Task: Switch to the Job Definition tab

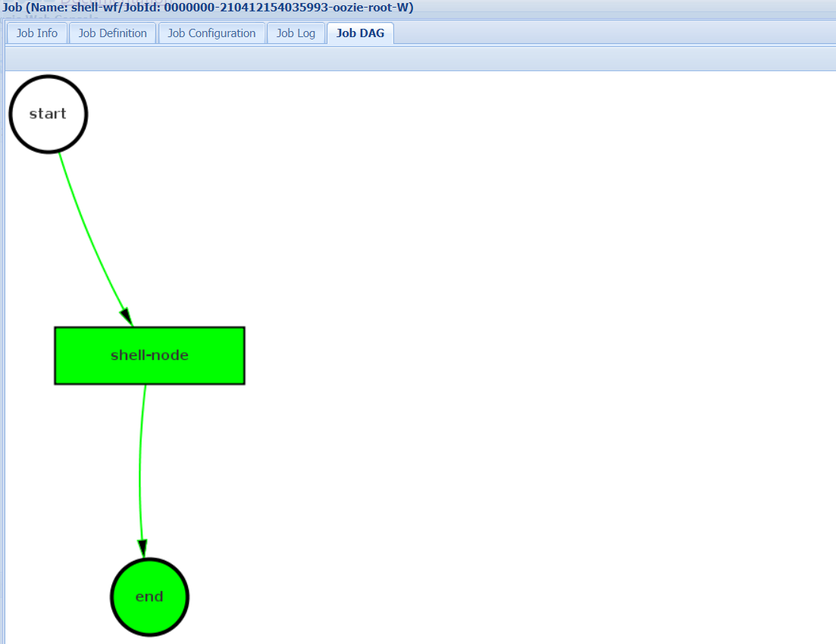Action: tap(112, 33)
